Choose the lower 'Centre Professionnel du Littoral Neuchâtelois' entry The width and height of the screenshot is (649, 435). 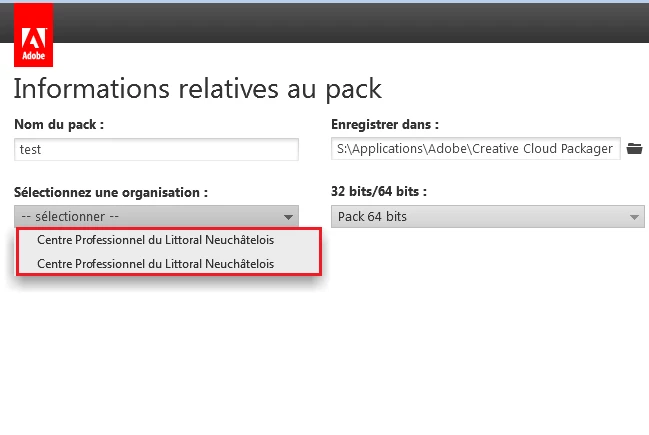(x=169, y=264)
